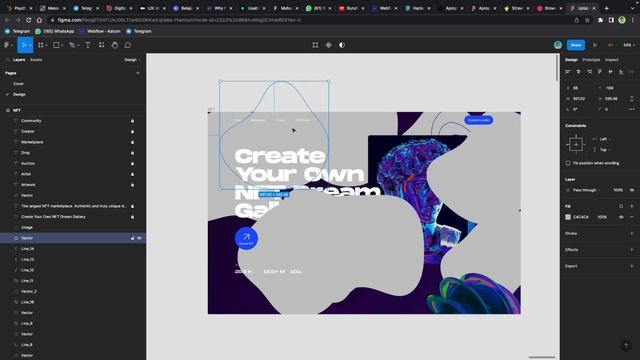Image resolution: width=640 pixels, height=360 pixels.
Task: Reload the browser page
Action: [x=29, y=20]
